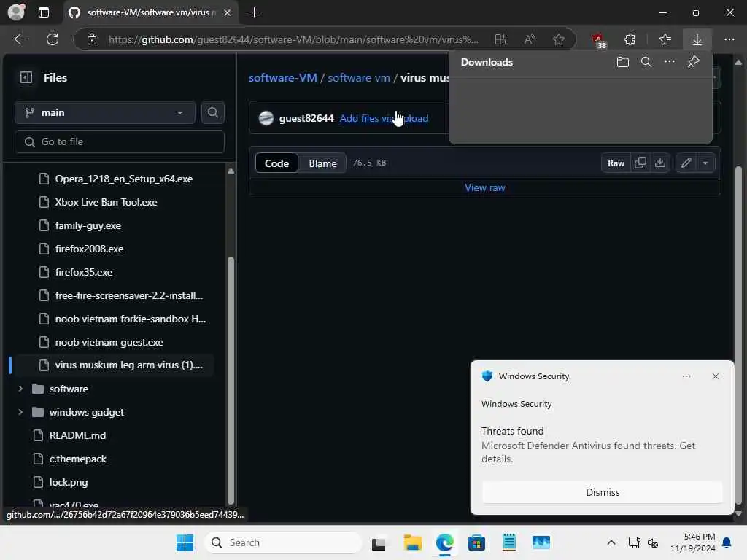
Task: Open the clock showing 5:46 PM
Action: click(692, 542)
